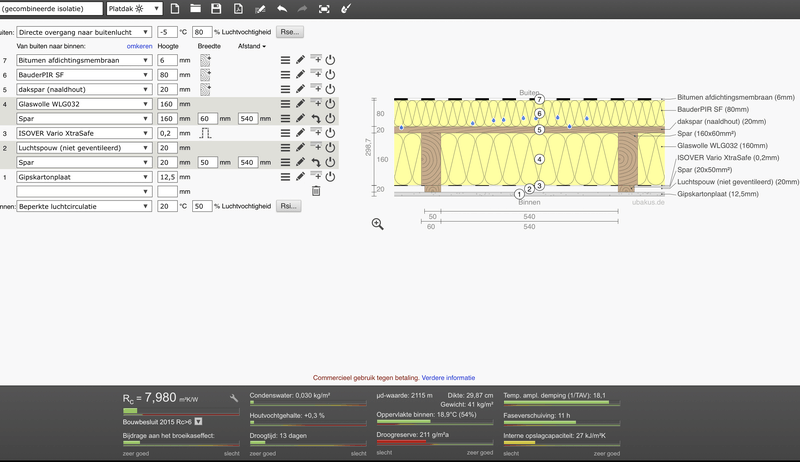This screenshot has height=462, width=800.
Task: Click the Rse... button
Action: (289, 32)
